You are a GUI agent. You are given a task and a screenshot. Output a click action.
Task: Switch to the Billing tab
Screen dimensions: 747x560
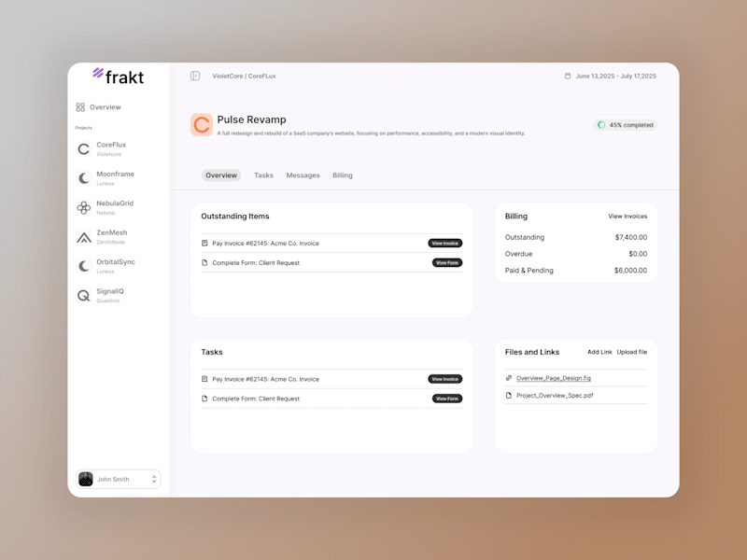pyautogui.click(x=343, y=175)
